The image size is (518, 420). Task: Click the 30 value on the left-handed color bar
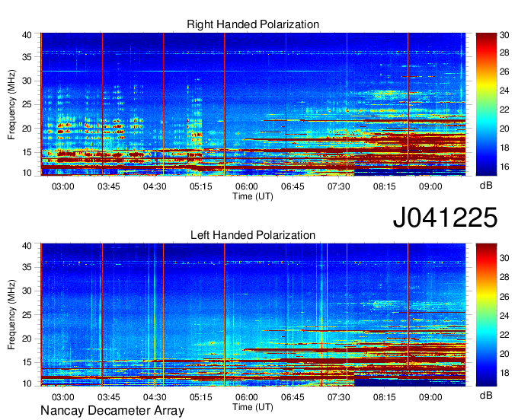pos(504,258)
